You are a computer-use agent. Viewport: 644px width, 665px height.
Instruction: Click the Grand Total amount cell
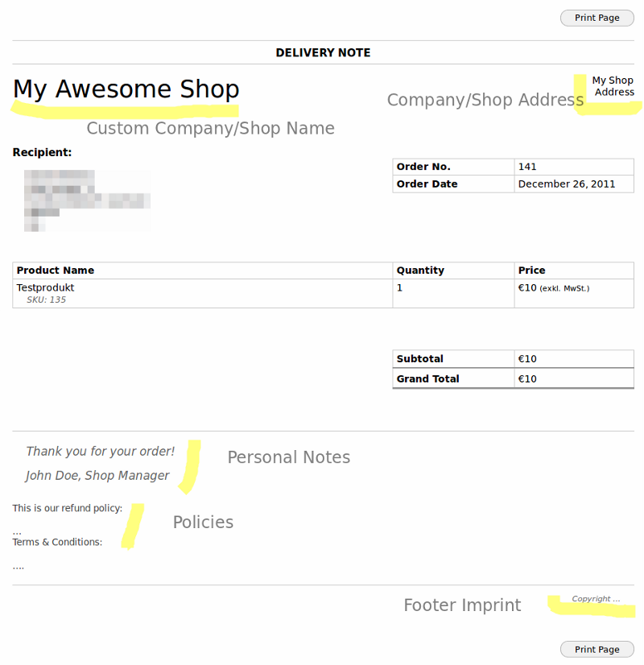tap(574, 378)
